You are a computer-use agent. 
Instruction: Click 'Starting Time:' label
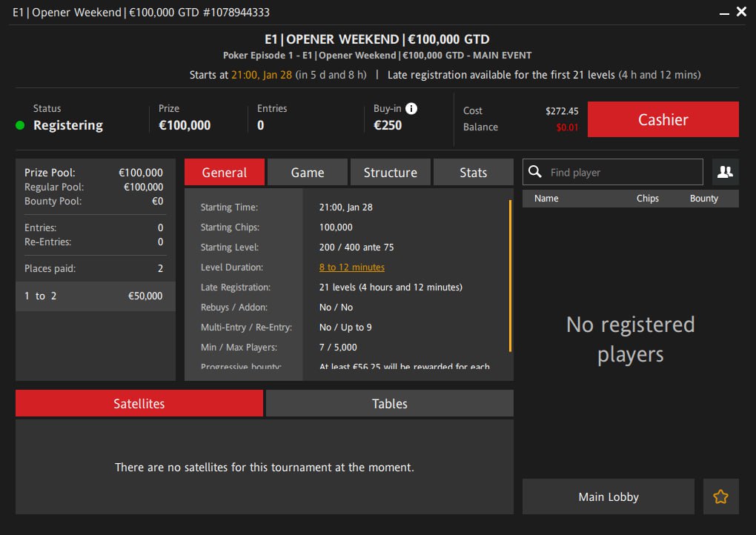229,207
